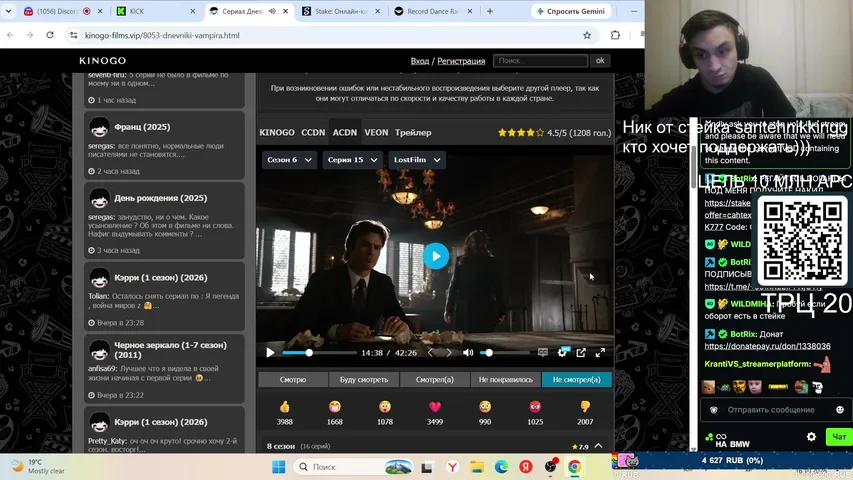The height and width of the screenshot is (480, 853).
Task: Mute the player using the speaker icon
Action: 468,353
